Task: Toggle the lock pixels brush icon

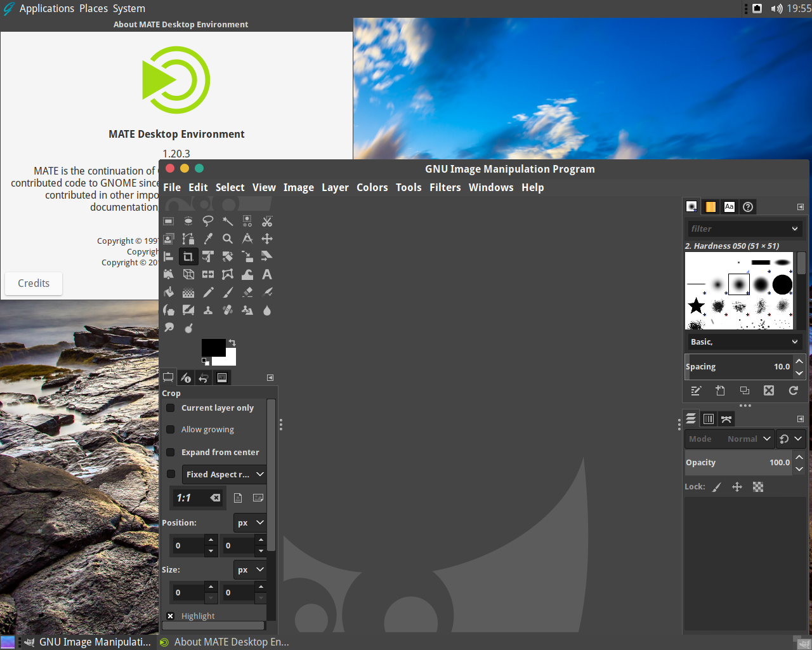Action: click(717, 487)
